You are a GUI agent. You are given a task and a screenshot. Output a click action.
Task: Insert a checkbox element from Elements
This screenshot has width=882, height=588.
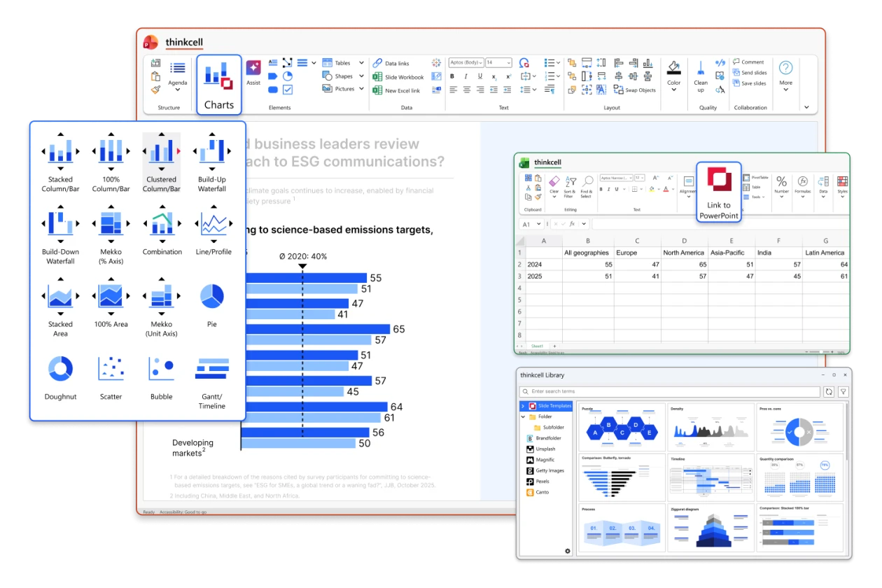[x=288, y=90]
